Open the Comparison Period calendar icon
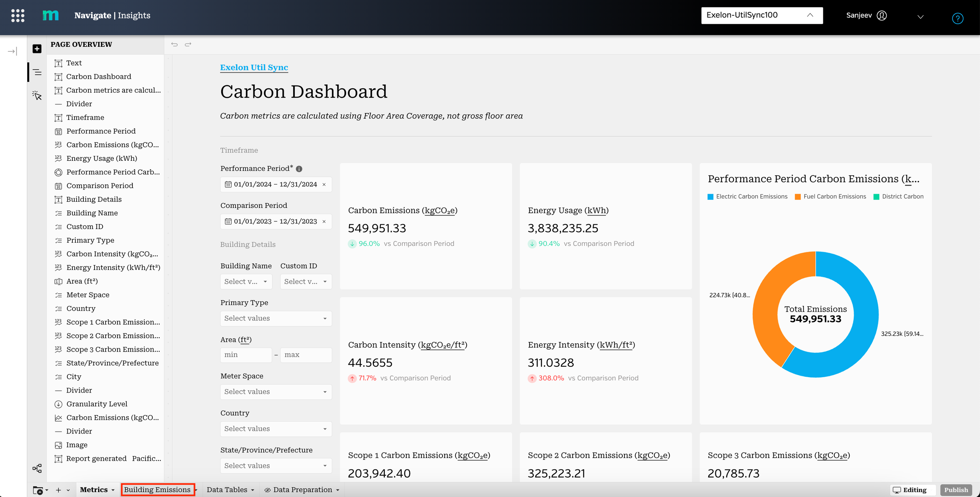This screenshot has width=980, height=497. tap(228, 222)
